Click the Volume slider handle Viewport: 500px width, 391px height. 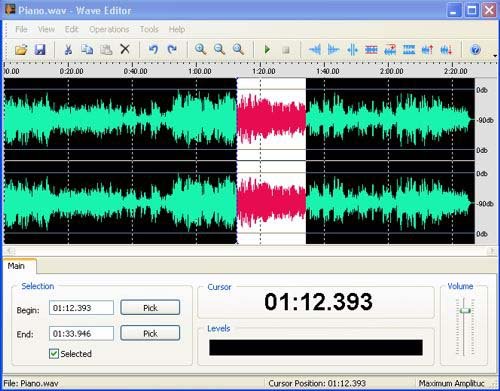(x=465, y=311)
